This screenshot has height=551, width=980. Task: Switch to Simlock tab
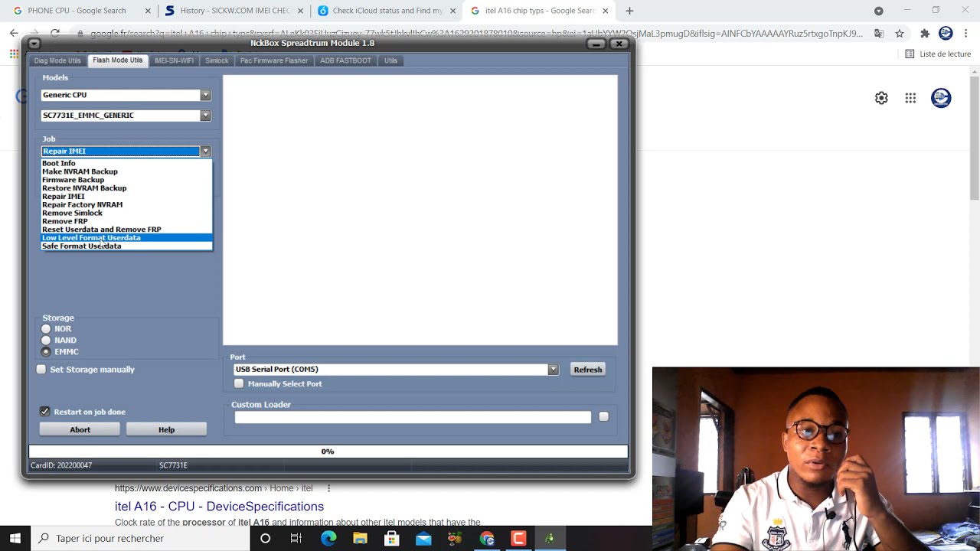click(217, 60)
